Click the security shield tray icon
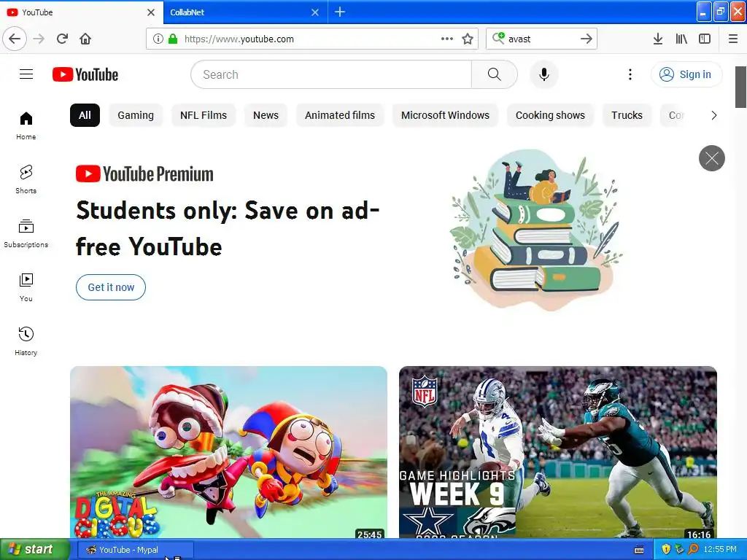The height and width of the screenshot is (560, 747). [x=665, y=550]
